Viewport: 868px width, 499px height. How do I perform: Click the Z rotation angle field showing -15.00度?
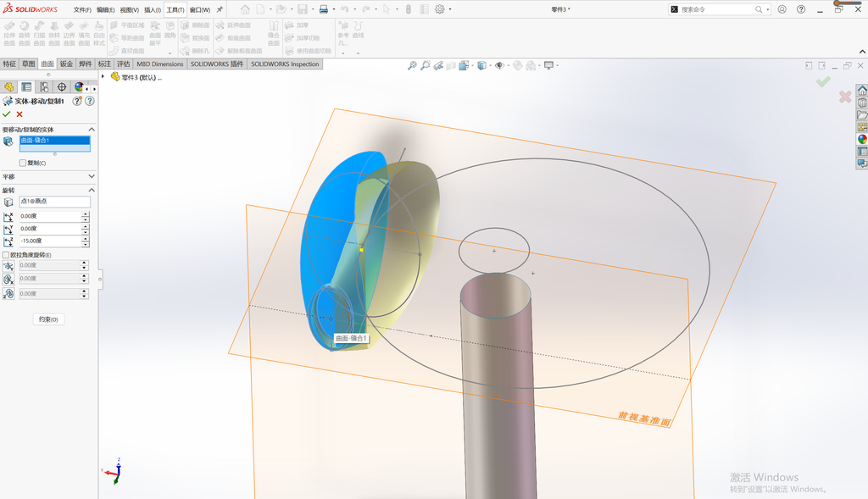(x=50, y=241)
